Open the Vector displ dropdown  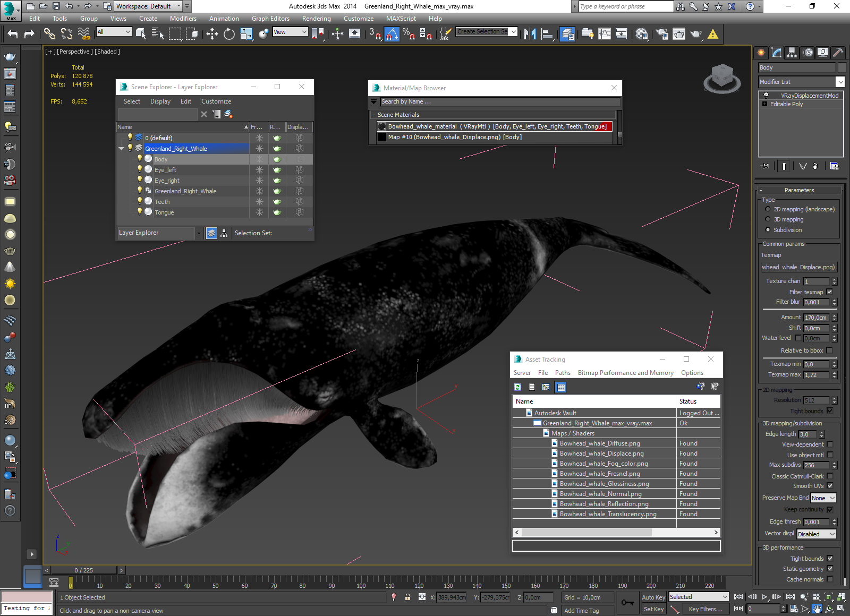pos(817,534)
